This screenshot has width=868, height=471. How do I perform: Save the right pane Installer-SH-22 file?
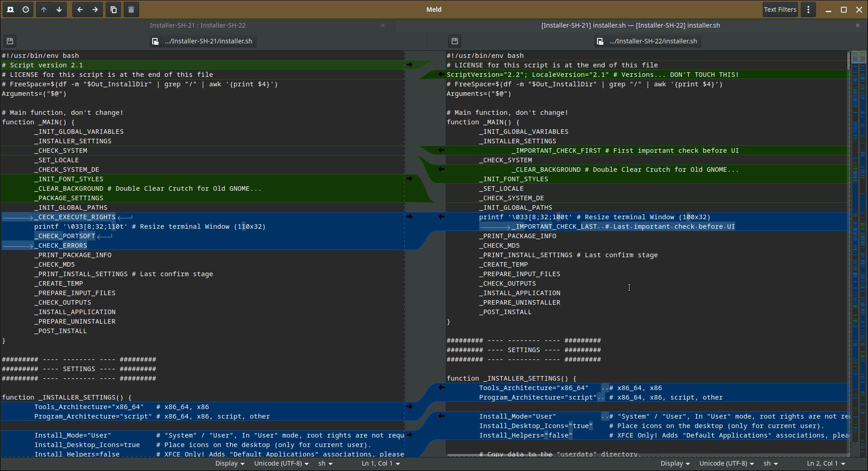455,41
